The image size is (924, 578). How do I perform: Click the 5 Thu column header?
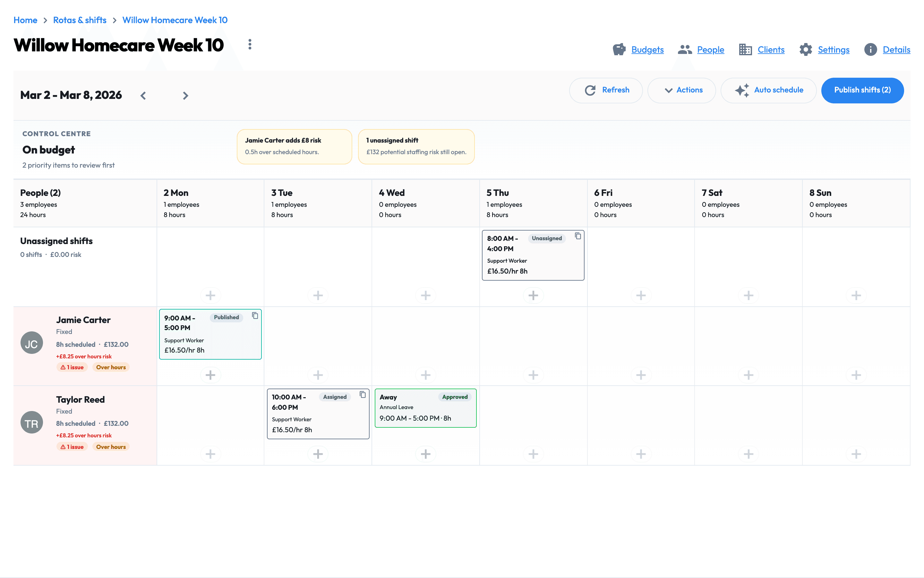(533, 203)
